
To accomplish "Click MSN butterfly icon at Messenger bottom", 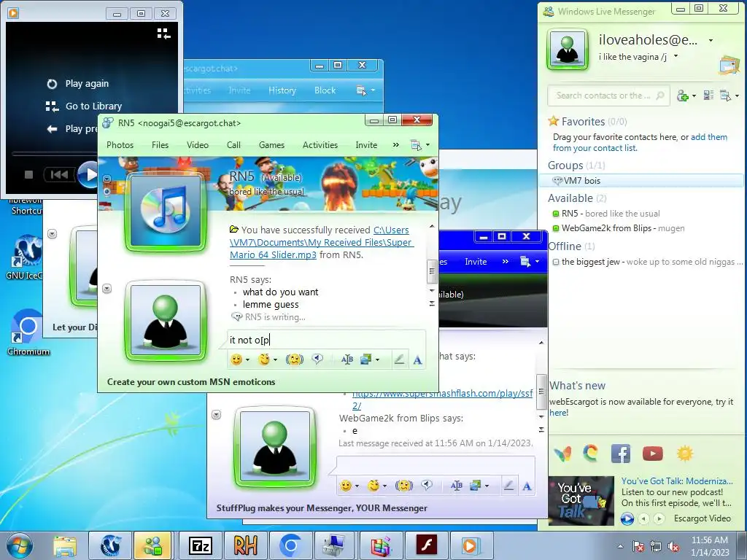I will pos(562,454).
